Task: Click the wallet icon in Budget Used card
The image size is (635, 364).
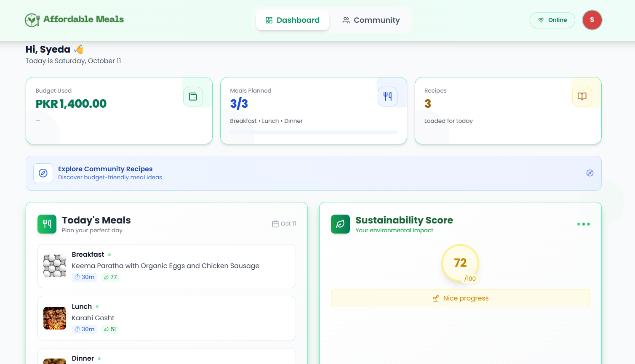Action: (193, 97)
